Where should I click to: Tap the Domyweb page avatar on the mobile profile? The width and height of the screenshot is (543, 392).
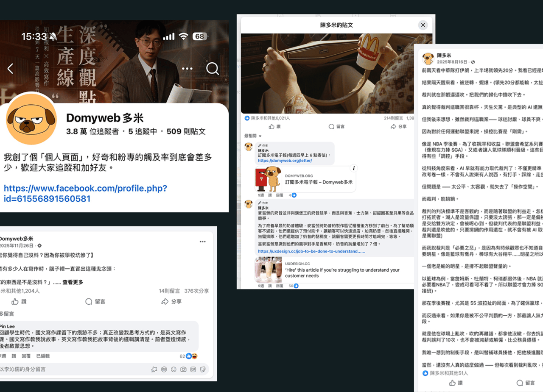[x=32, y=119]
